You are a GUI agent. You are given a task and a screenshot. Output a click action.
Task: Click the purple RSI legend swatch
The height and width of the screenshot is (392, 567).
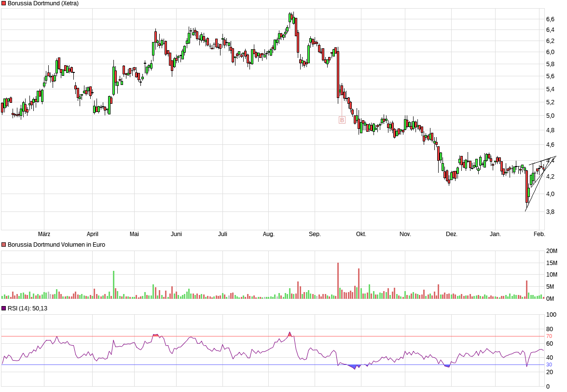coord(3,308)
